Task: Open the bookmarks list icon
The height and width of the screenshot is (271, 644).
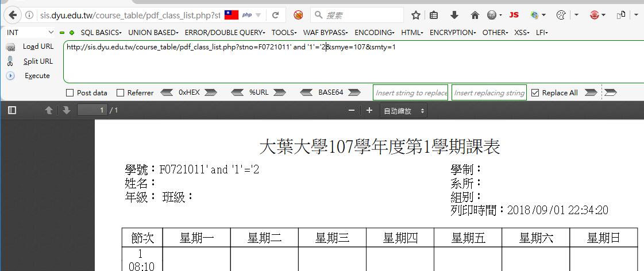Action: pos(434,15)
